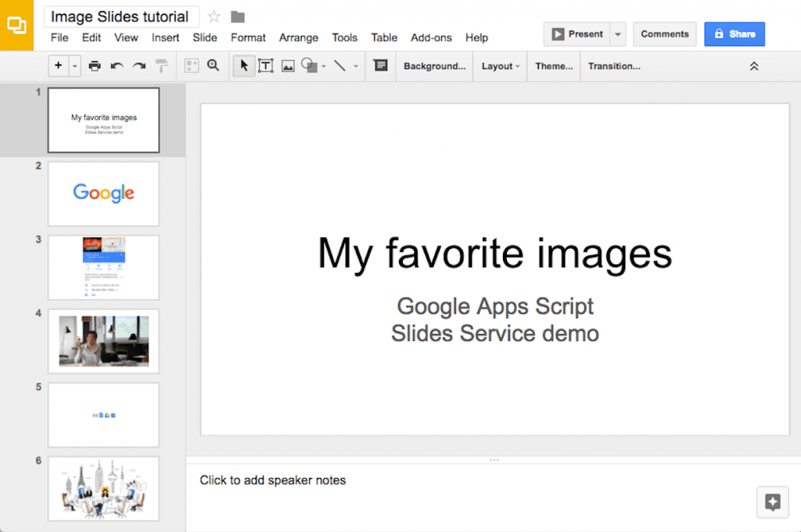Click the speaker notes field
Viewport: 801px width, 532px height.
[272, 480]
